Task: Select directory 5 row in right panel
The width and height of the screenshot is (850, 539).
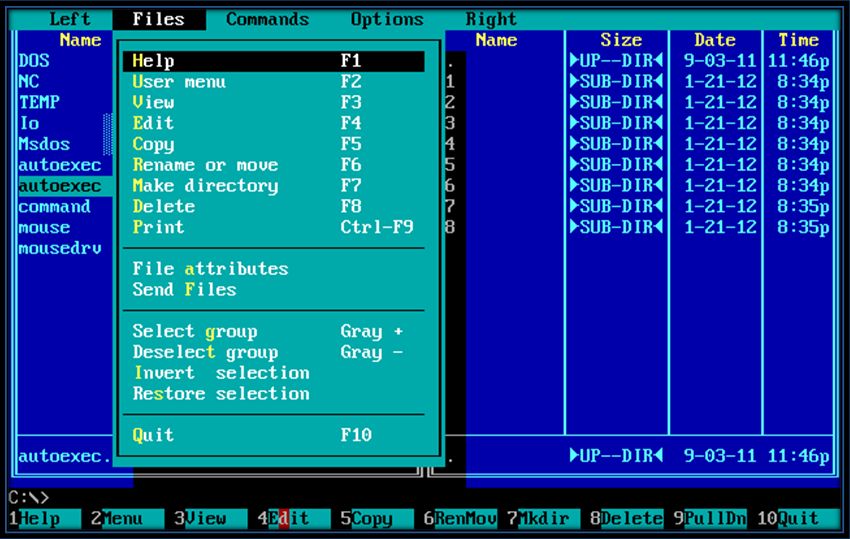Action: 639,164
